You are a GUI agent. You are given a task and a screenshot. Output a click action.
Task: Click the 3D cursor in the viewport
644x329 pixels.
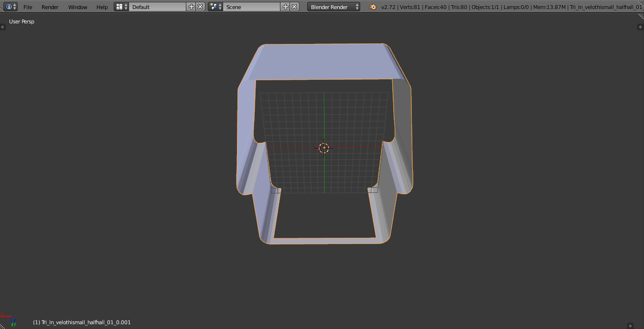click(x=324, y=148)
